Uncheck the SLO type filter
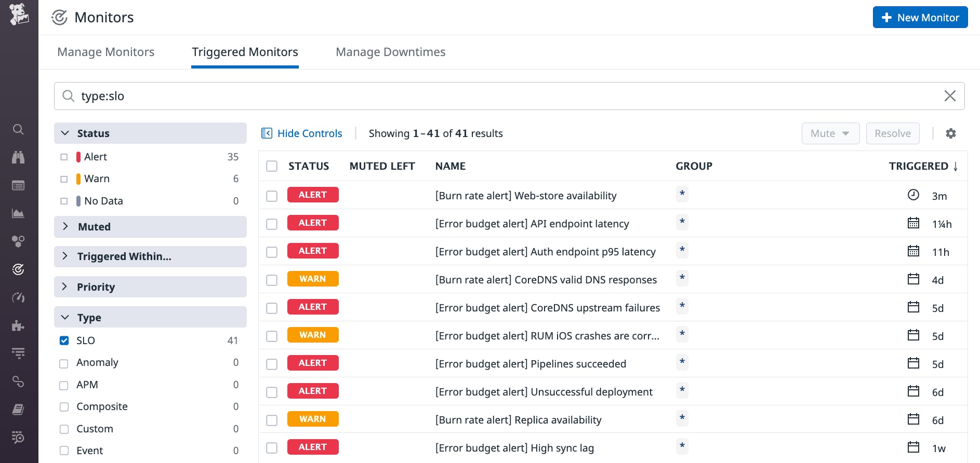The height and width of the screenshot is (463, 980). (x=64, y=341)
